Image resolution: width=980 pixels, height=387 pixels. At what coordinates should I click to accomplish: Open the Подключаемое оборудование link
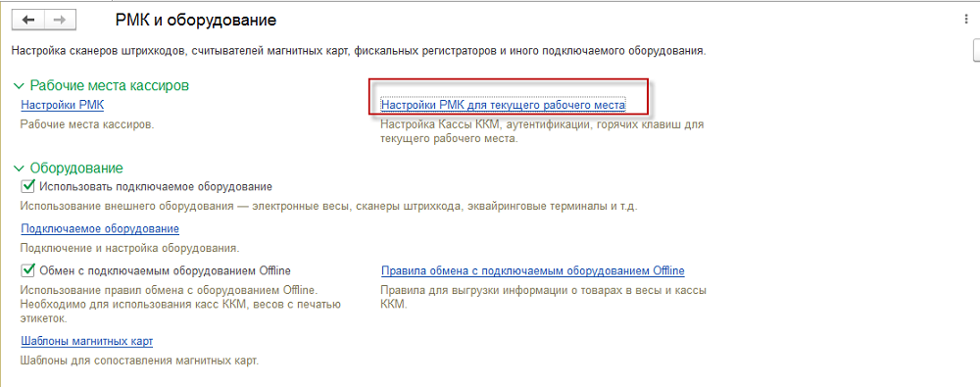100,228
